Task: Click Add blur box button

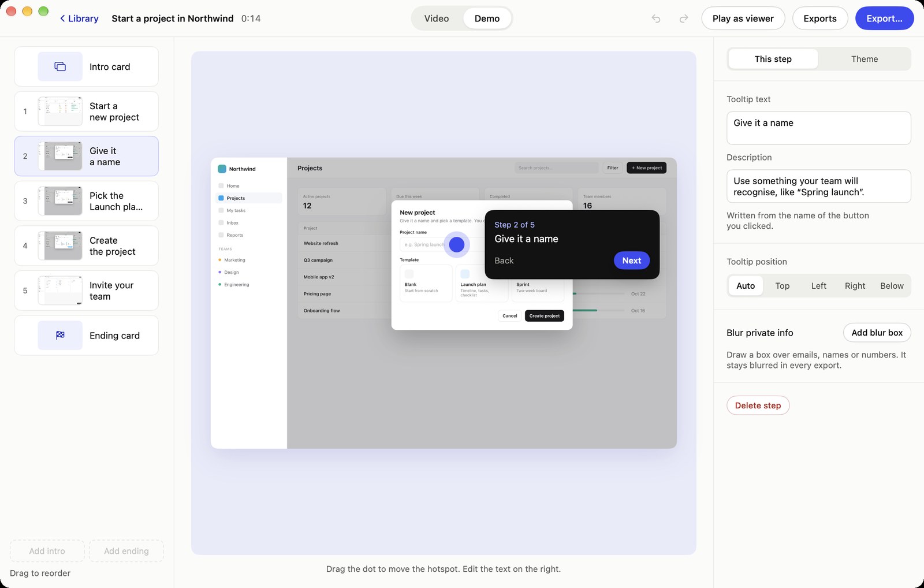Action: (x=877, y=333)
